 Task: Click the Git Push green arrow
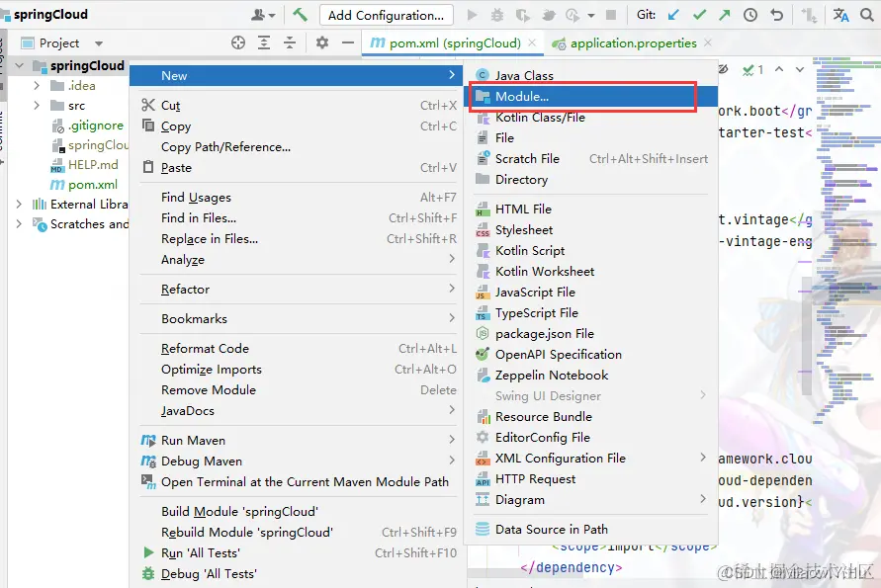pyautogui.click(x=724, y=15)
